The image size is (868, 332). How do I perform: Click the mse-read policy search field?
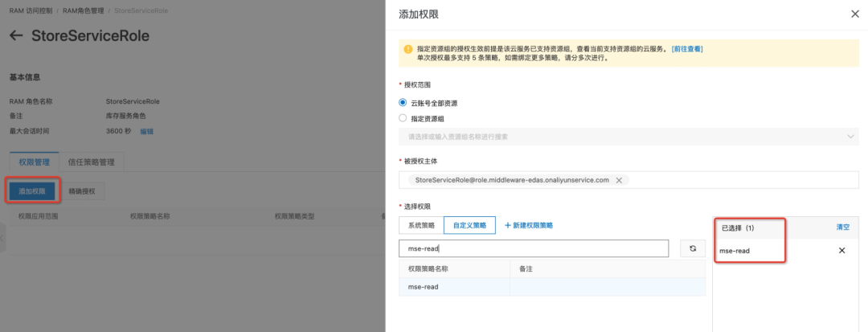pos(534,248)
